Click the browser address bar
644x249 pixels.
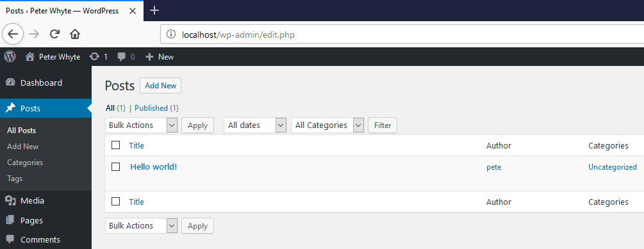click(402, 35)
